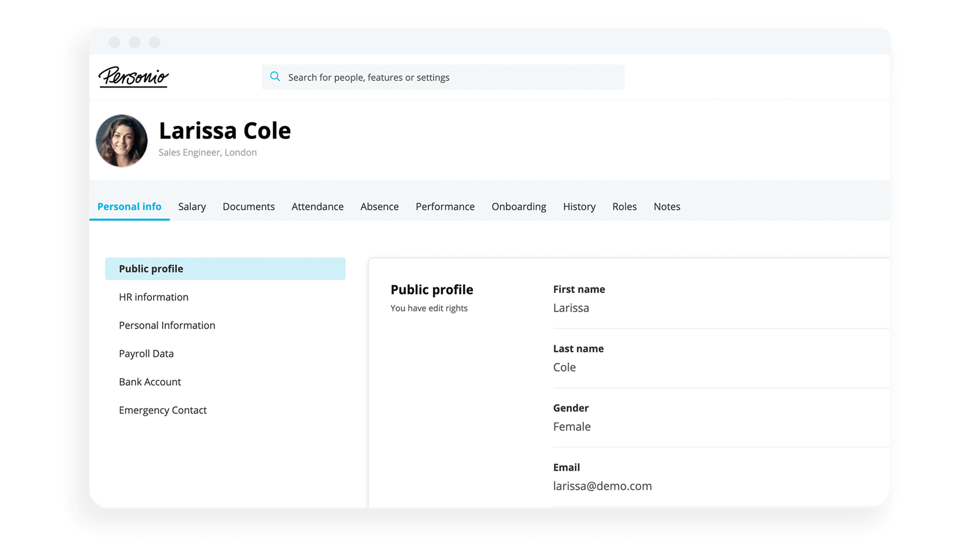Click the Personio logo in header
The image size is (980, 546).
pyautogui.click(x=133, y=77)
